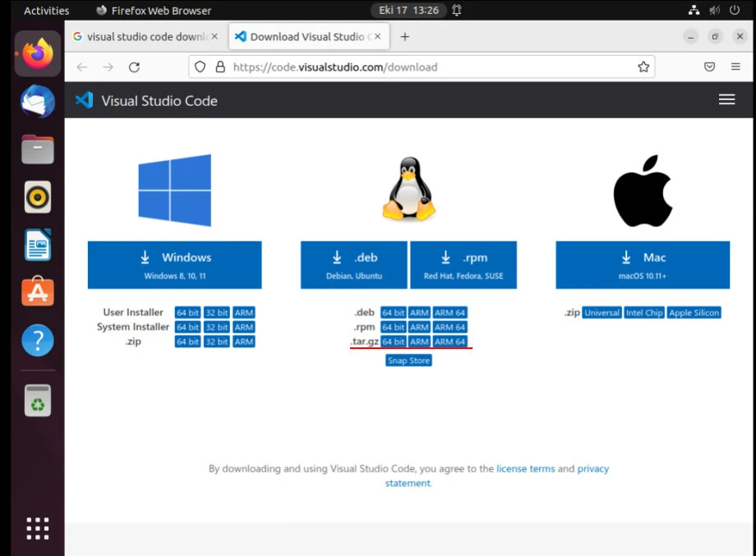
Task: Click the Snap Store link
Action: click(x=408, y=361)
